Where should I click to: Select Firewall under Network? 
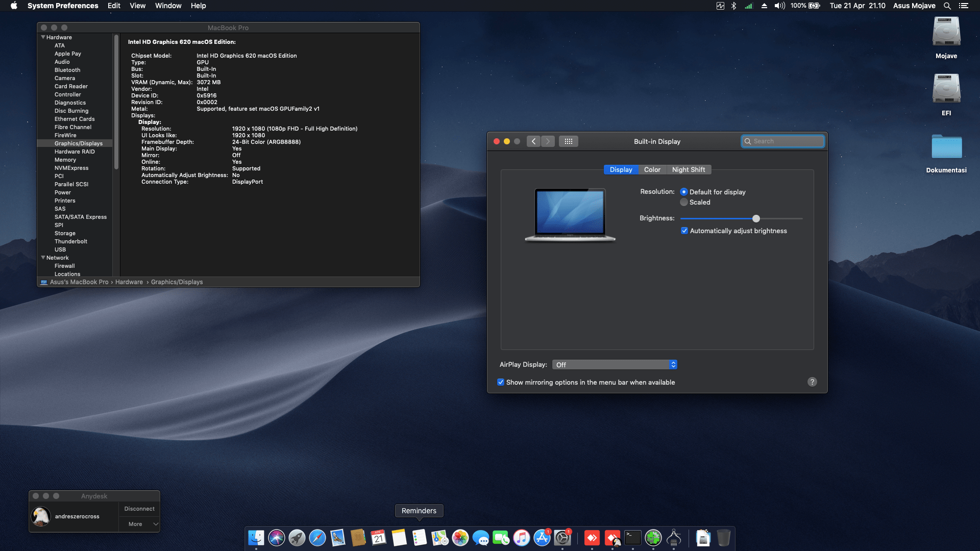tap(65, 266)
